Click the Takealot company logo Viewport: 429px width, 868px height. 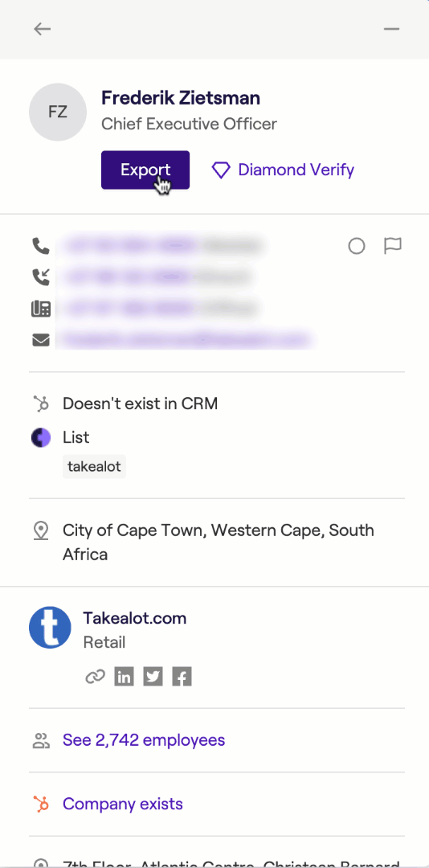[x=50, y=627]
